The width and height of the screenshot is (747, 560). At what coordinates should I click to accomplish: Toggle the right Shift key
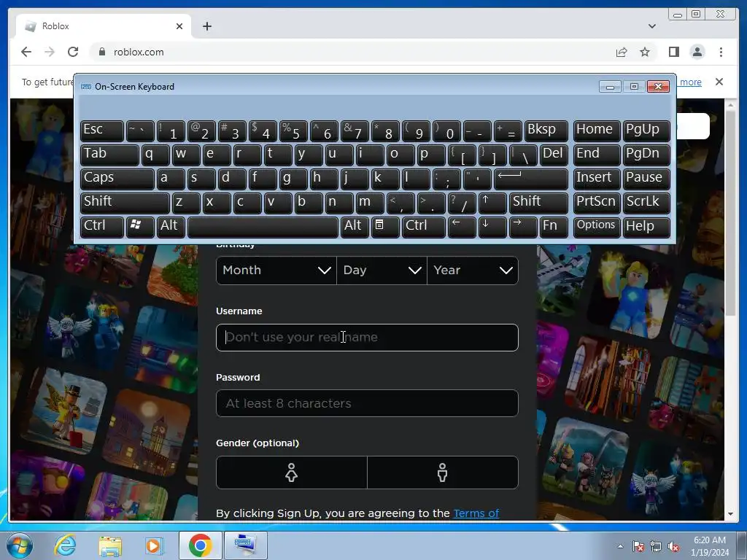point(538,203)
